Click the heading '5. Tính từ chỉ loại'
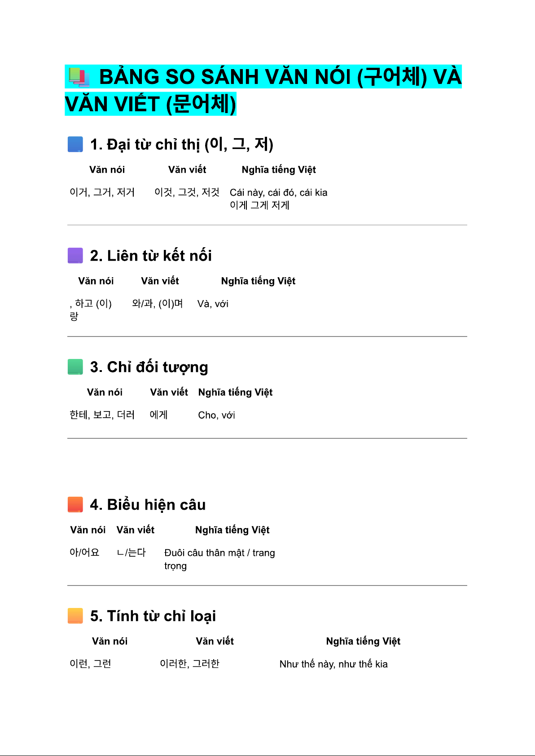The height and width of the screenshot is (756, 535). pos(153,616)
